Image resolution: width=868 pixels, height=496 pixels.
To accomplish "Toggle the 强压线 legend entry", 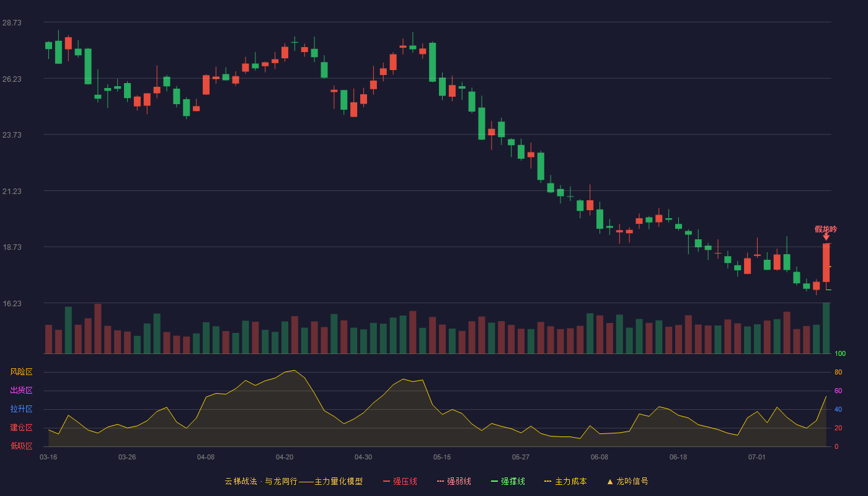I will coord(400,481).
